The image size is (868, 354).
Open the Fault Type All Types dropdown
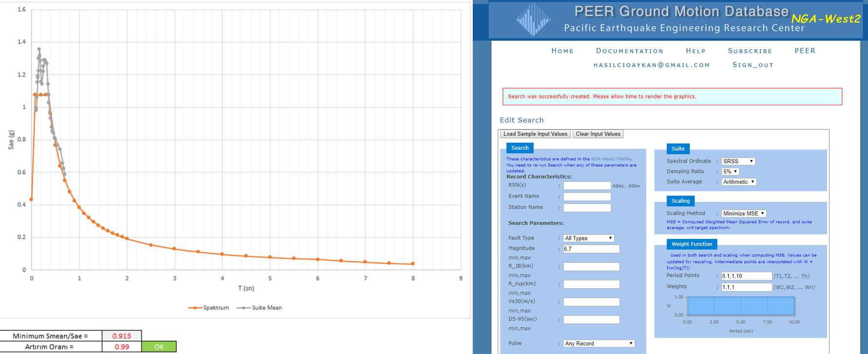pos(589,238)
